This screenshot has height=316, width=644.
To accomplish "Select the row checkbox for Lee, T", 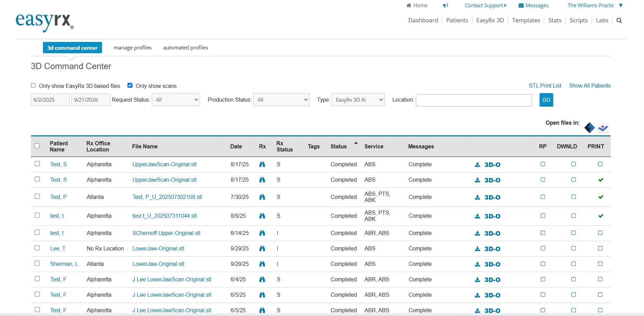I will [x=37, y=248].
